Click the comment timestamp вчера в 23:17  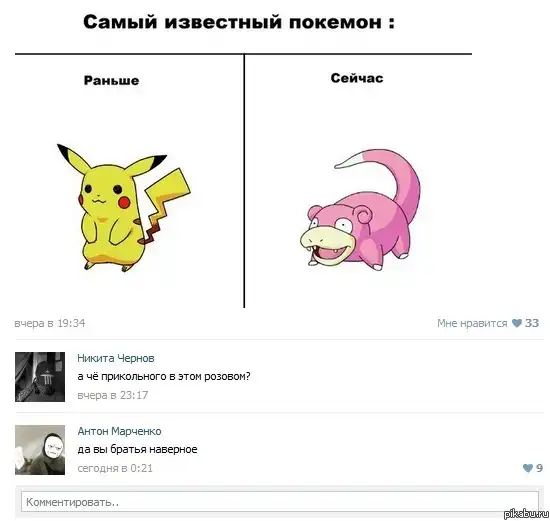(113, 395)
